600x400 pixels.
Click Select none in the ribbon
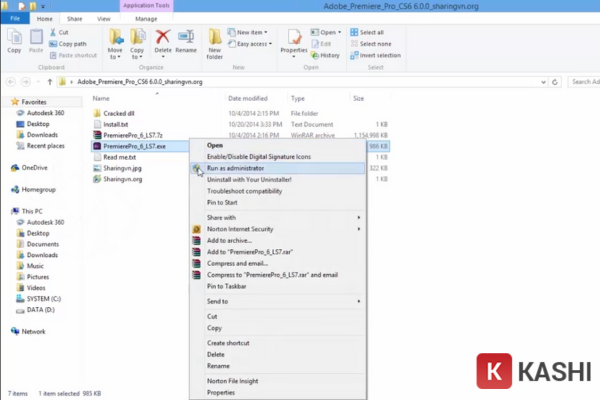tap(370, 44)
